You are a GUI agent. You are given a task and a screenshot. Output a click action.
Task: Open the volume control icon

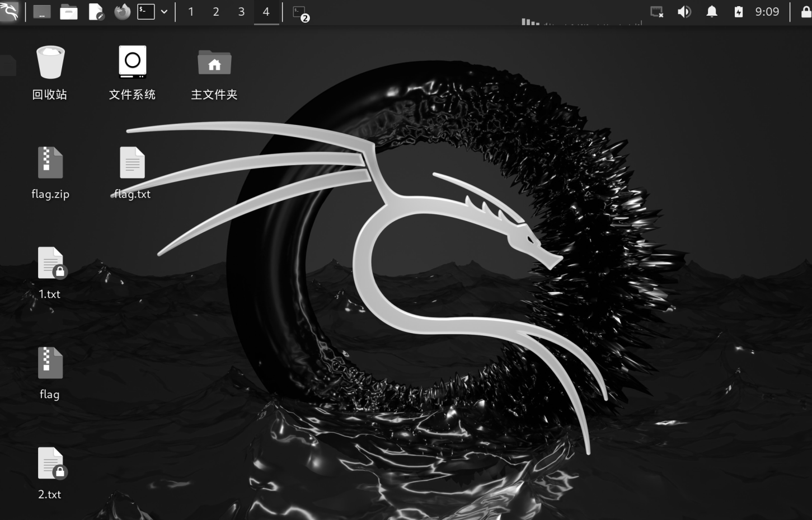(x=684, y=12)
